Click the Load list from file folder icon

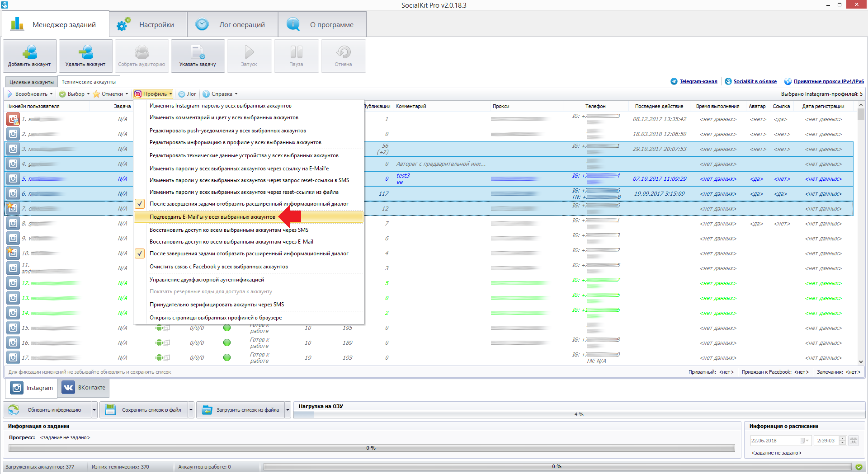coord(207,410)
